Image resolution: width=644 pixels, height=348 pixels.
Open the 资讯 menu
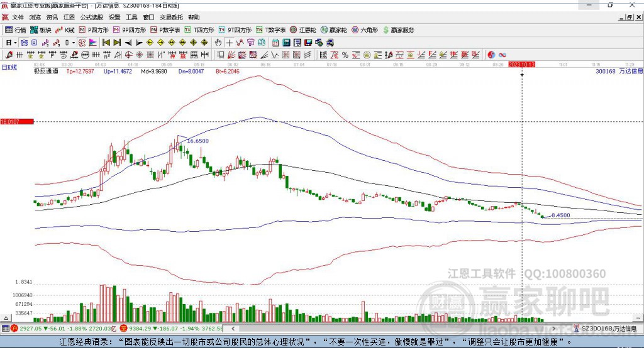(52, 17)
